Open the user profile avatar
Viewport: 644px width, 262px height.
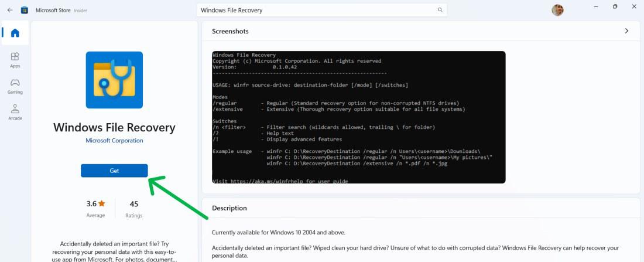[557, 11]
